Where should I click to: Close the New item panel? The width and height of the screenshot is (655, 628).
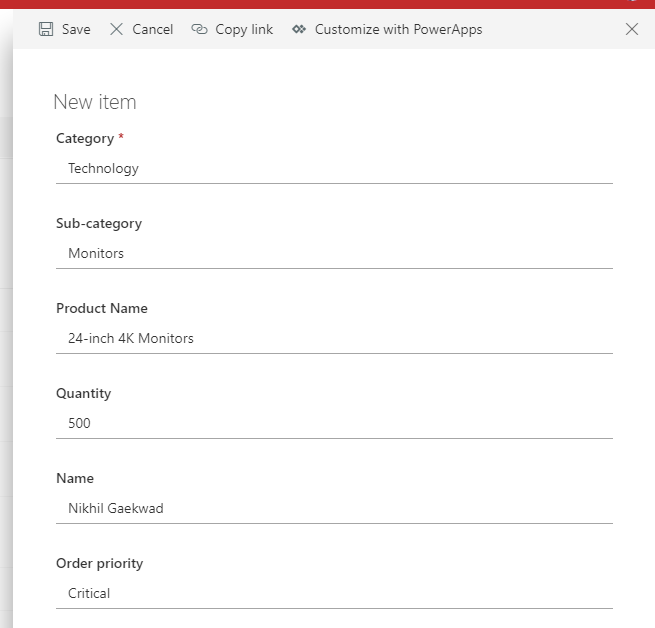click(x=632, y=30)
